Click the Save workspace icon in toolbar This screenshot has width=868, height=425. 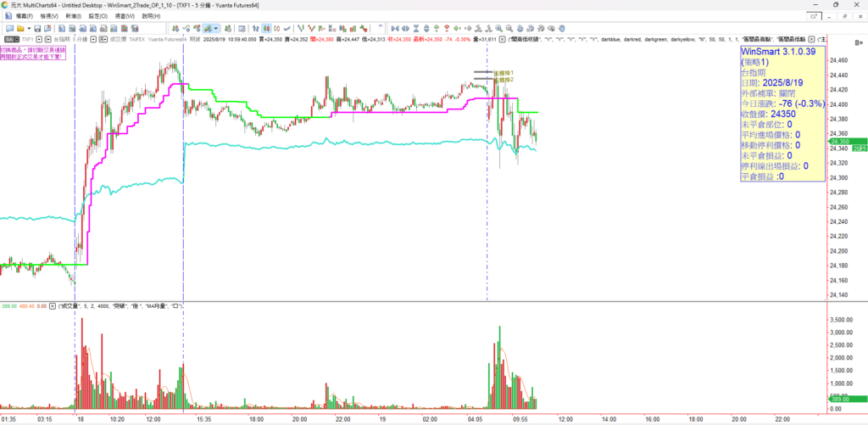[36, 28]
